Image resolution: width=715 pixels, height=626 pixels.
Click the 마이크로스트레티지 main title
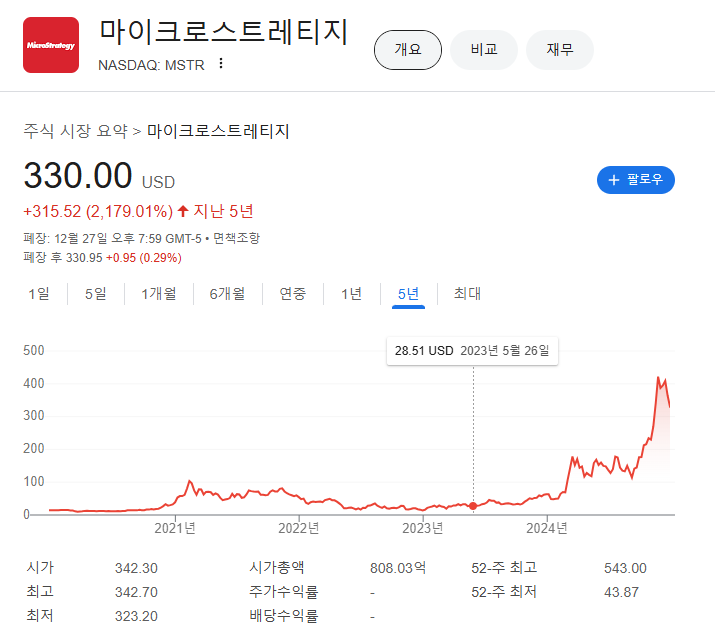pyautogui.click(x=224, y=32)
